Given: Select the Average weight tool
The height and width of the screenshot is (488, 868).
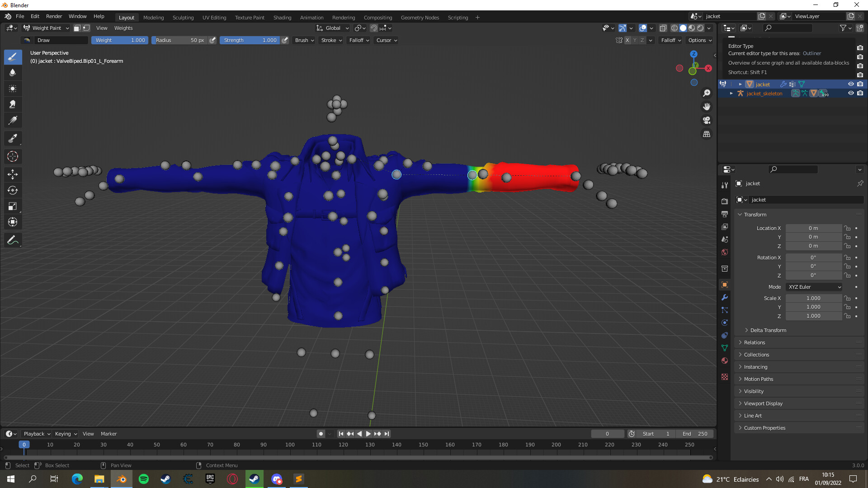Looking at the screenshot, I should [13, 89].
